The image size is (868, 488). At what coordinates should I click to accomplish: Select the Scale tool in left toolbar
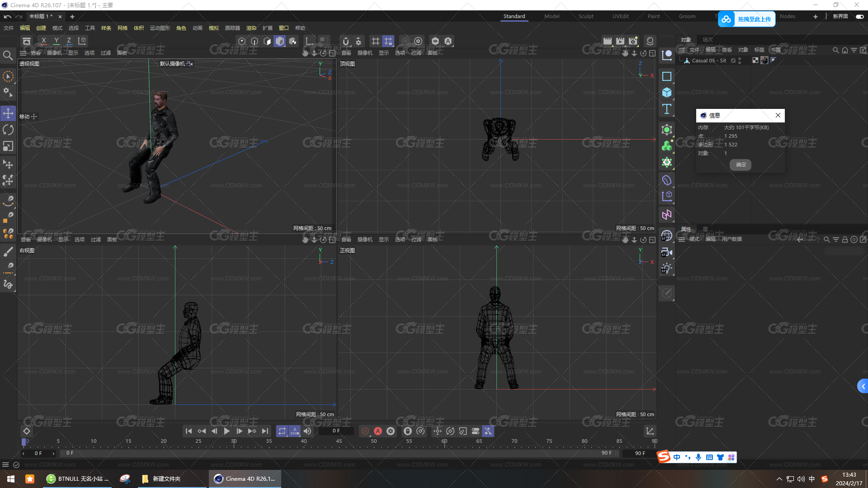[x=8, y=146]
